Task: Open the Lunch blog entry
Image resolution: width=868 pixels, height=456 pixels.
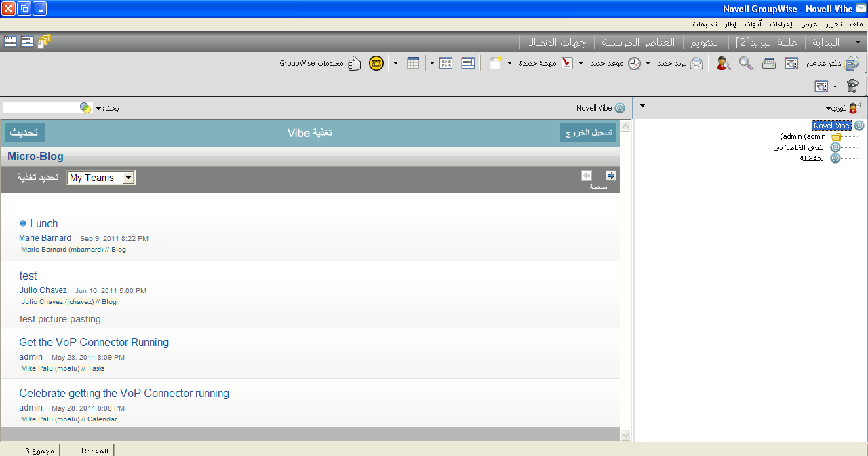Action: [x=44, y=223]
